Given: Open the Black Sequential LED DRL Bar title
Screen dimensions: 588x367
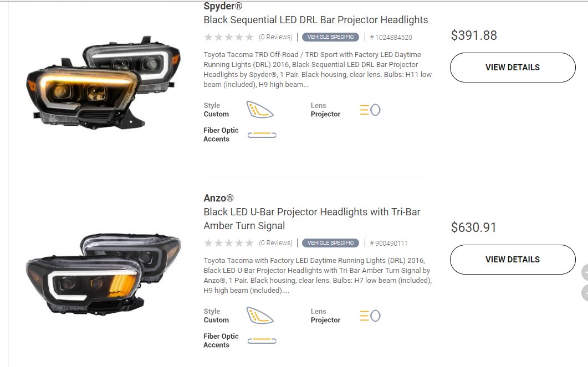Looking at the screenshot, I should coord(316,20).
